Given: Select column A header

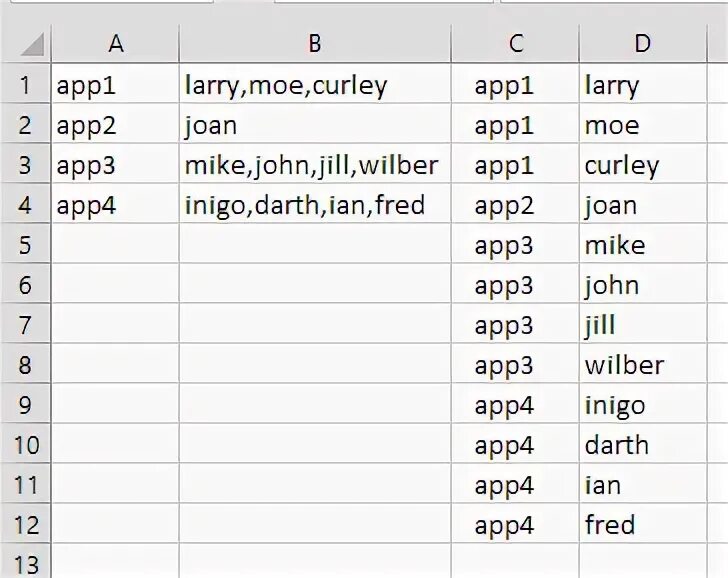Looking at the screenshot, I should tap(115, 43).
